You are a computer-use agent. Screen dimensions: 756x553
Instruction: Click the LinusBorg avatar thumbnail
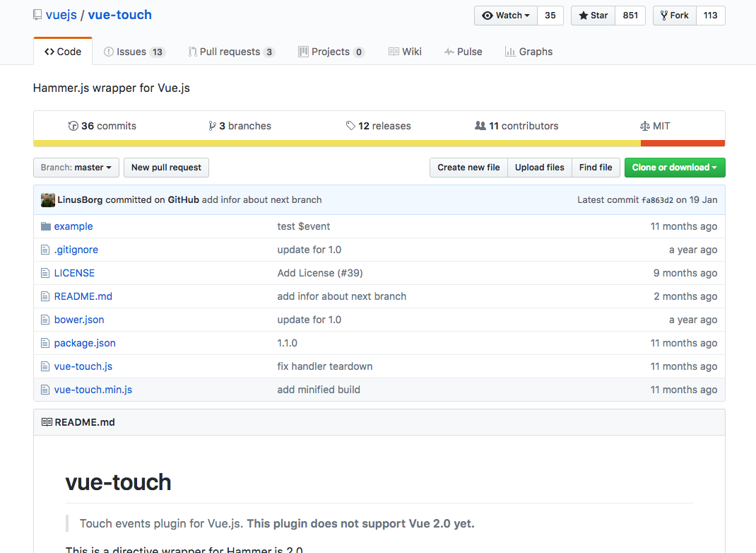[x=48, y=200]
